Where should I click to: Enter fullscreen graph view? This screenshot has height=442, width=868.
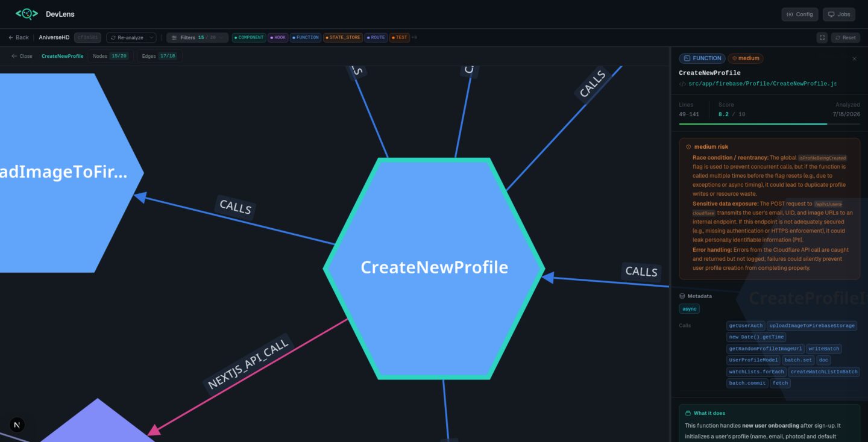tap(822, 37)
